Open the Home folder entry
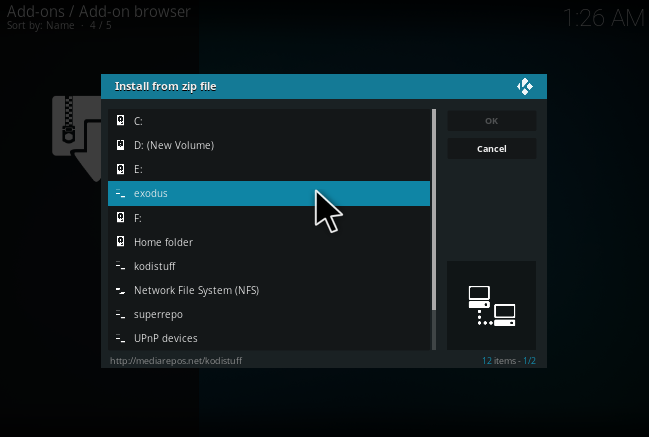Image resolution: width=649 pixels, height=437 pixels. click(269, 242)
